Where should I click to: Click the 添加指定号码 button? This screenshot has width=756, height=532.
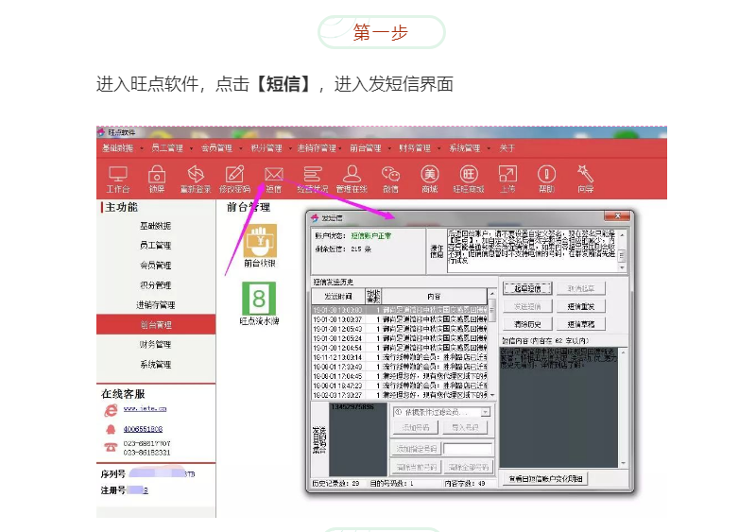416,449
